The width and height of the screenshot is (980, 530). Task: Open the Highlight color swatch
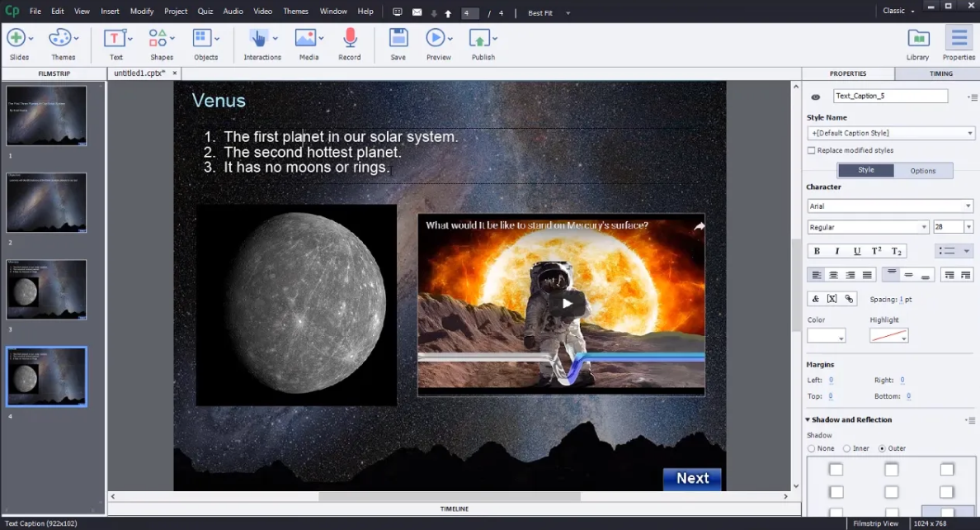point(888,336)
